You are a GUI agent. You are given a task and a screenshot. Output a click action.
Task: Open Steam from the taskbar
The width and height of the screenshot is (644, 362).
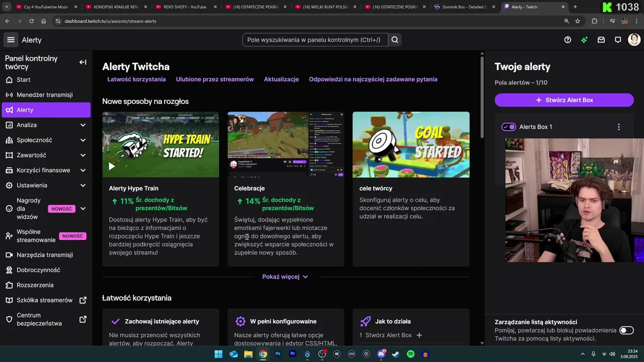[x=396, y=354]
